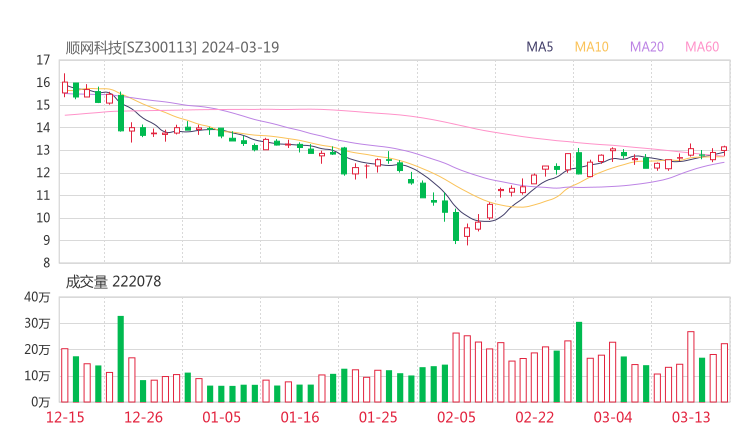Click the MA60 legend label

[702, 47]
